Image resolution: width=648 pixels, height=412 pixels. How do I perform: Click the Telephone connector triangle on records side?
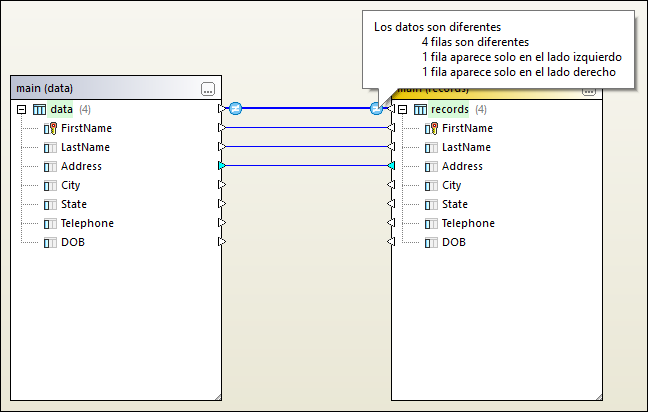click(391, 223)
